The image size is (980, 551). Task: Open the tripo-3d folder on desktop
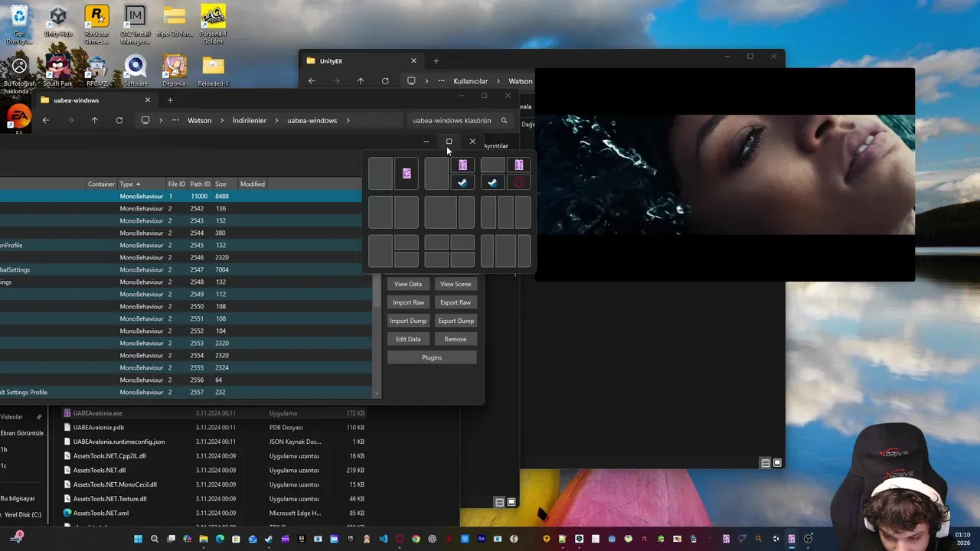click(175, 23)
